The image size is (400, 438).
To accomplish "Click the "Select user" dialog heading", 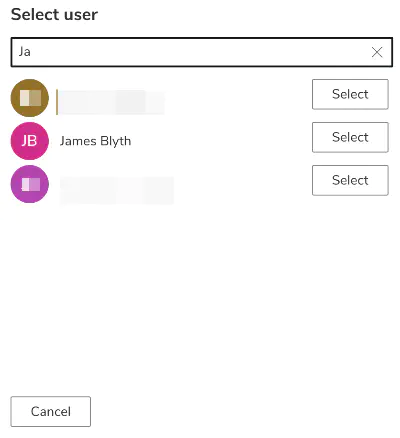I will [54, 15].
